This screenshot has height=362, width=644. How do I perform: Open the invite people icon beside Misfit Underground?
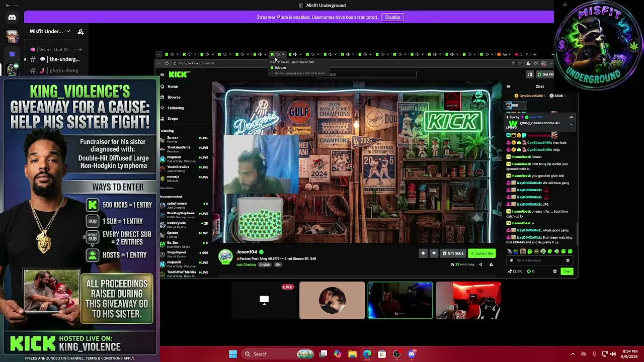80,31
